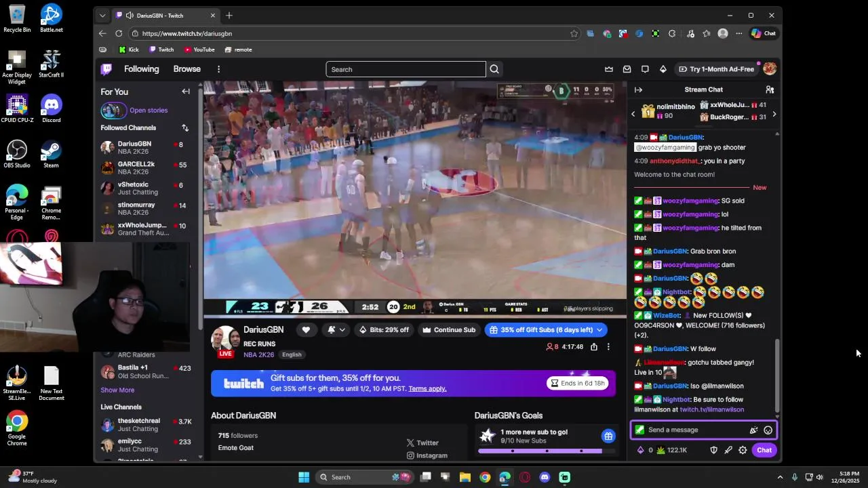Mute the DariusGBN tab audio icon
The height and width of the screenshot is (488, 868).
tap(130, 16)
